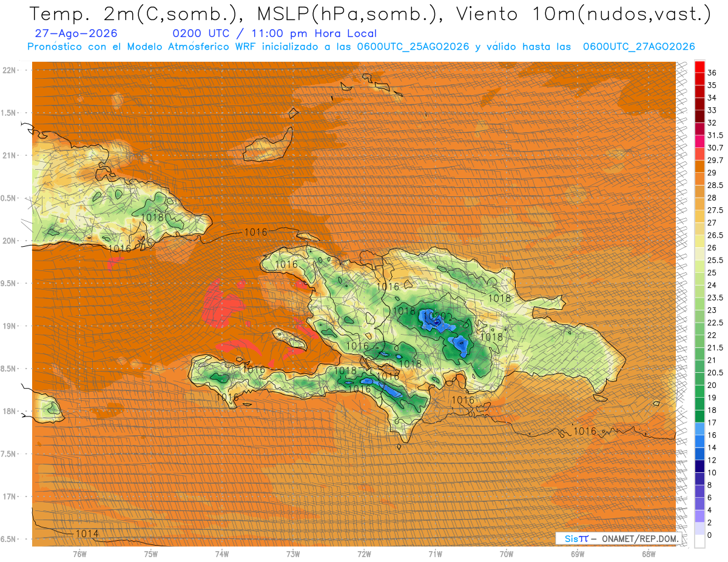Click the "9.5N" latitude axis label

coord(9,283)
